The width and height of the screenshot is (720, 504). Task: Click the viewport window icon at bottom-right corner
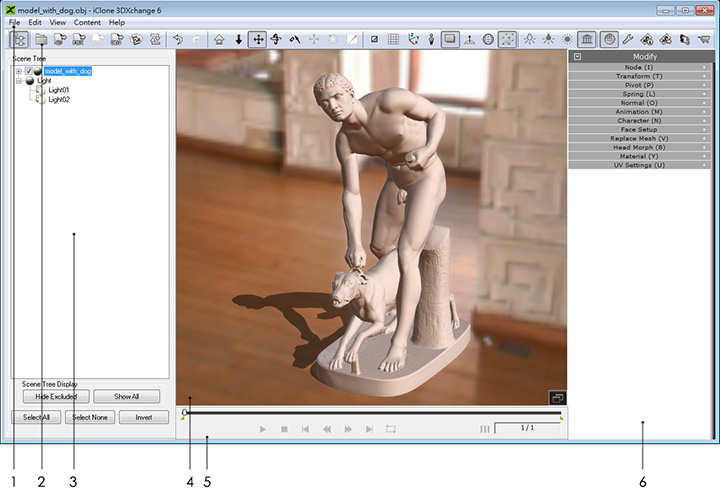click(558, 398)
